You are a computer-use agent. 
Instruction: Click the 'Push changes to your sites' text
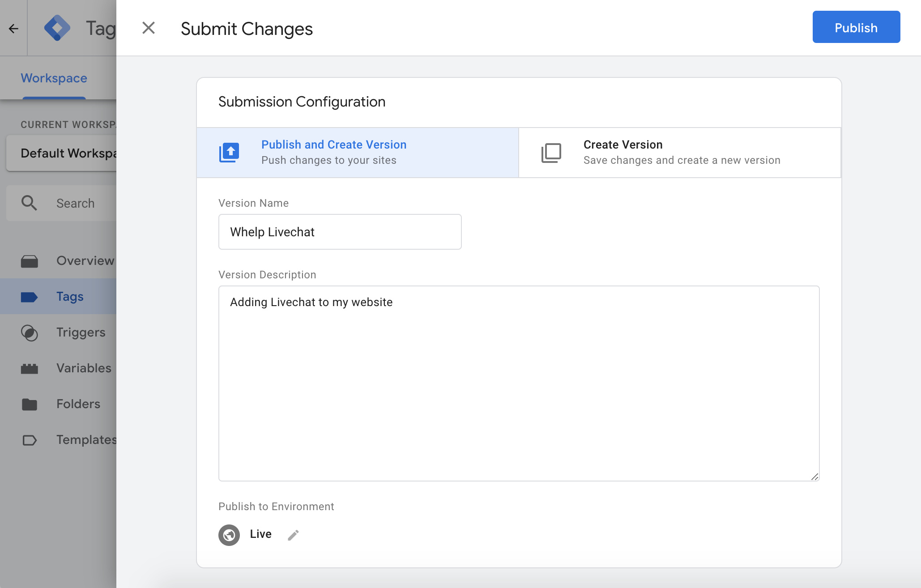pyautogui.click(x=329, y=160)
